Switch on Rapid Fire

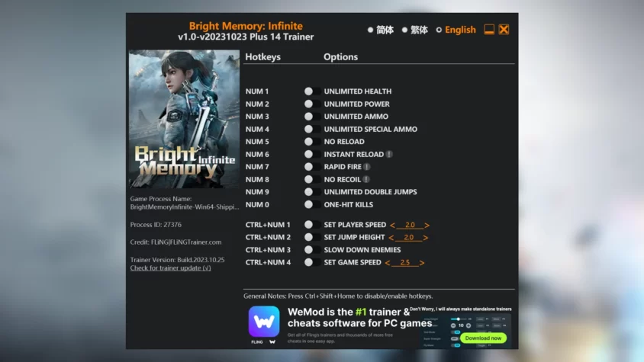(312, 167)
